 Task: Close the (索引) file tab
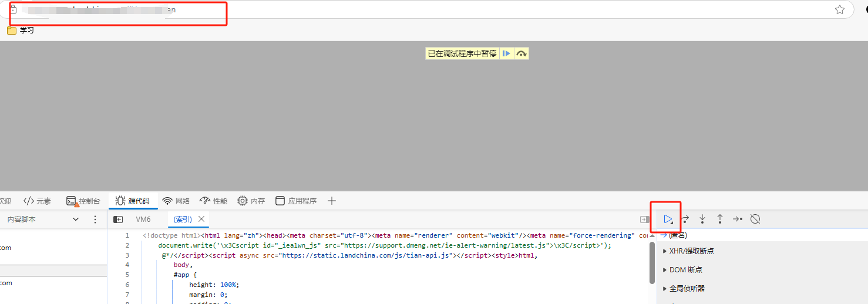click(x=201, y=219)
